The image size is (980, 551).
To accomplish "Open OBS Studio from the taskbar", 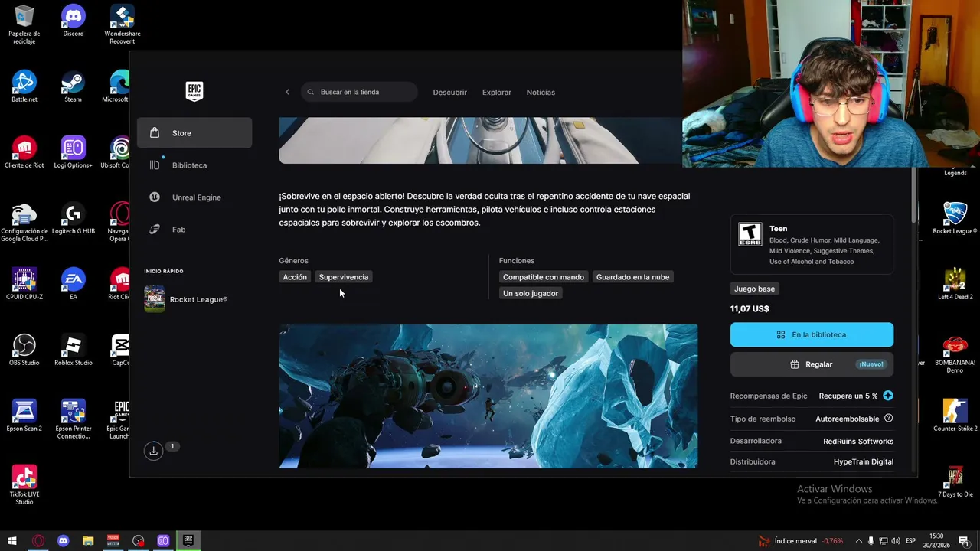I will (x=139, y=541).
